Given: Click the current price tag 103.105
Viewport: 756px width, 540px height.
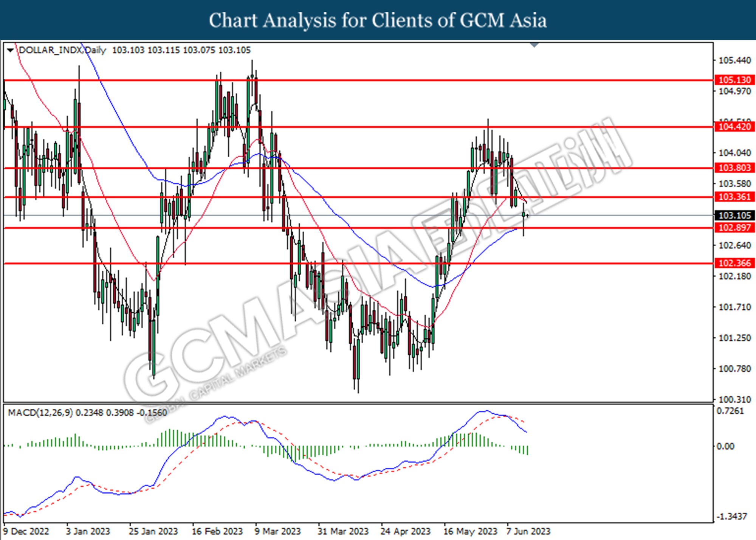Looking at the screenshot, I should (734, 216).
